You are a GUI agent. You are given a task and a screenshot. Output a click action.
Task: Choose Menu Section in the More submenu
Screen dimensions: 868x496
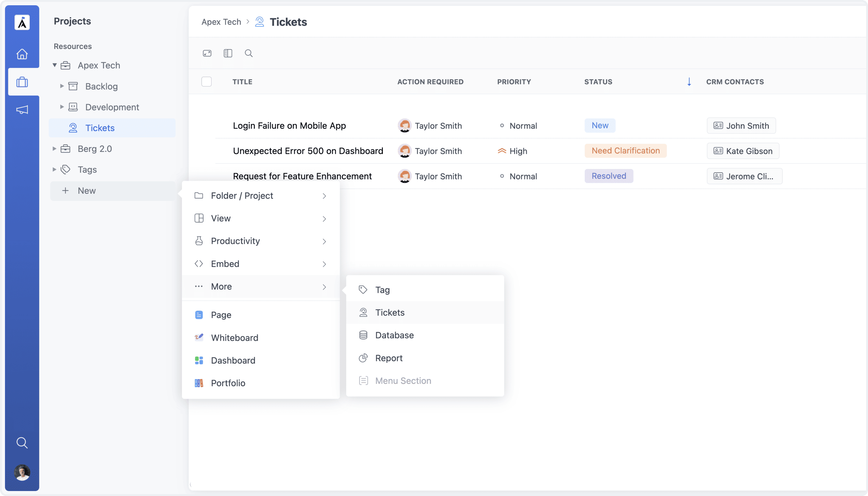point(425,380)
